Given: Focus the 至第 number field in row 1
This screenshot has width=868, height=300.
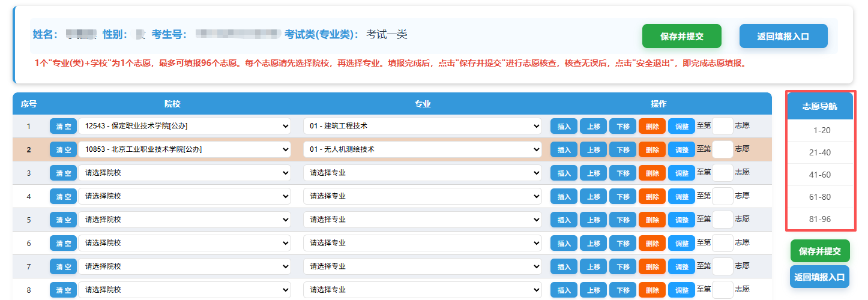Looking at the screenshot, I should (x=723, y=126).
